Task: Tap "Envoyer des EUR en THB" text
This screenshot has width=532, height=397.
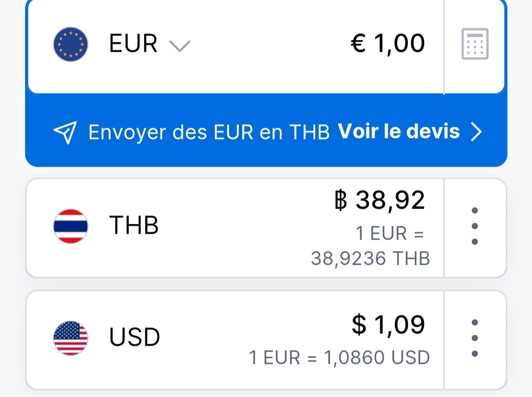Action: 209,133
